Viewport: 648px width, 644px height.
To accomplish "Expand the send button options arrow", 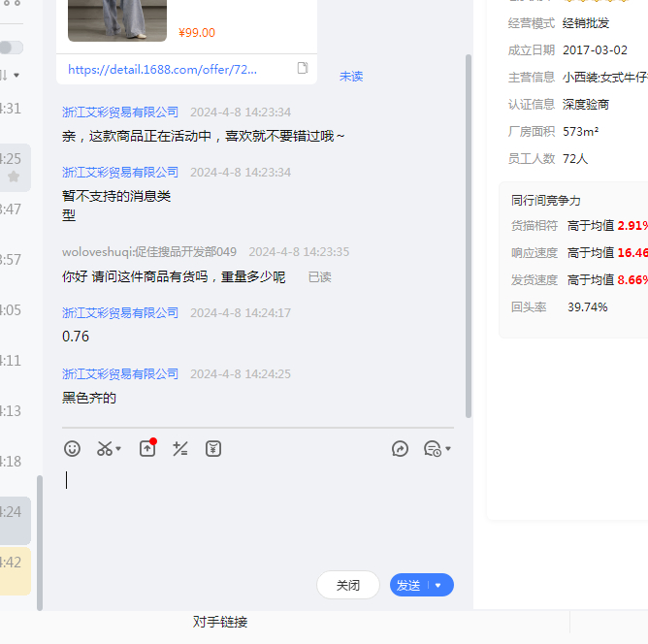I will [x=438, y=586].
